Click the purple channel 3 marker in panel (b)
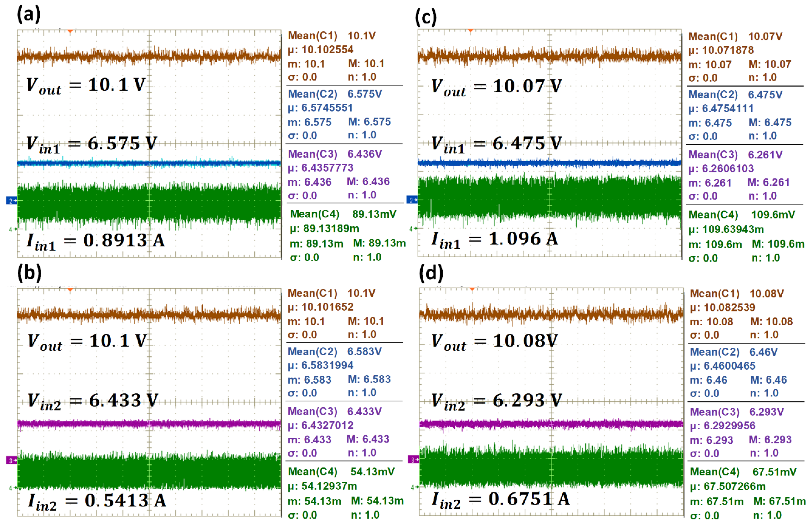Viewport: 812px width, 525px height. click(x=12, y=460)
